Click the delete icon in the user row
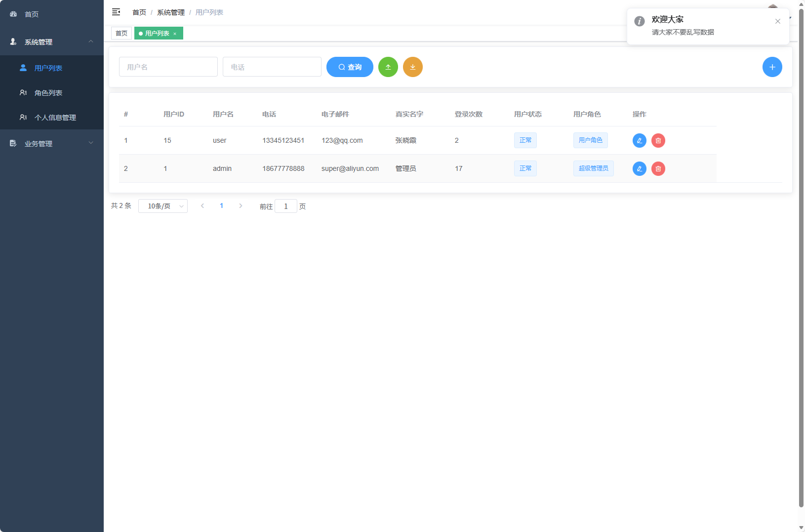 pyautogui.click(x=658, y=140)
